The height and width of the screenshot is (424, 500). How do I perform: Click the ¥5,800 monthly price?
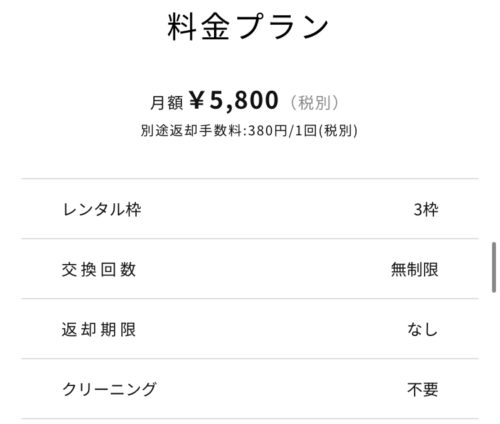[x=234, y=100]
